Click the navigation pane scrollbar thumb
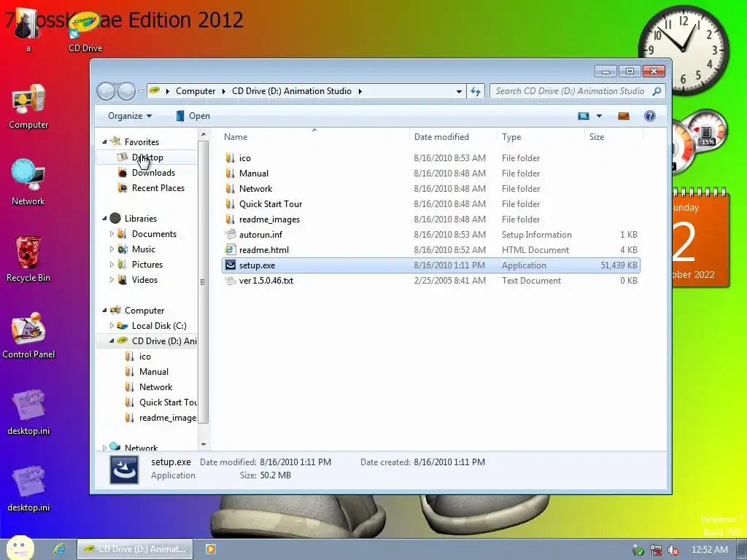 point(204,281)
